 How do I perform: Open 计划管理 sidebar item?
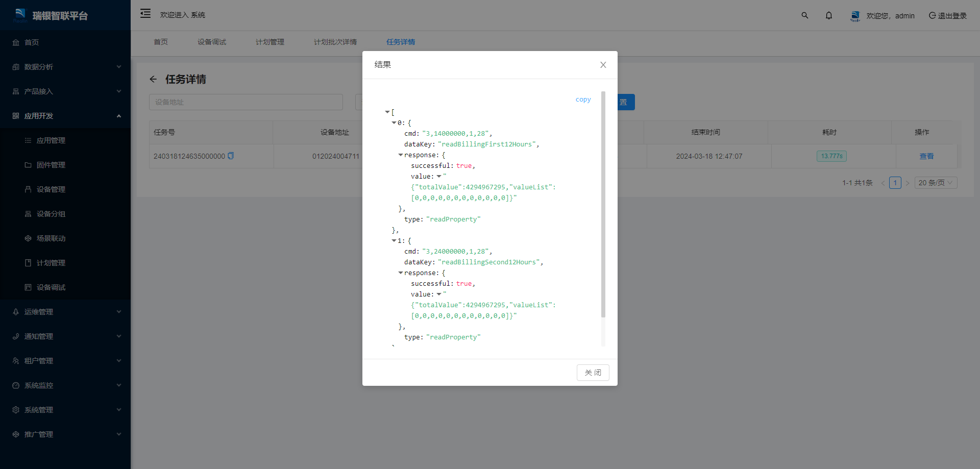(65, 263)
